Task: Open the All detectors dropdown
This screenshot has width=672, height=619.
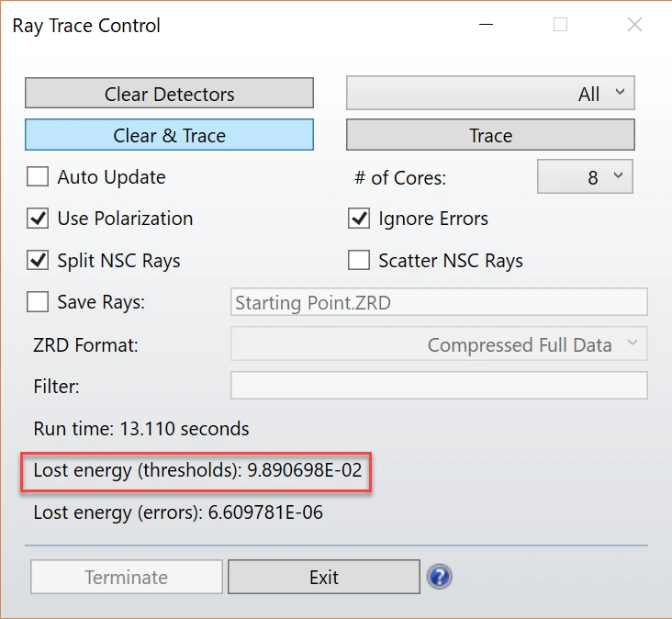Action: point(490,93)
